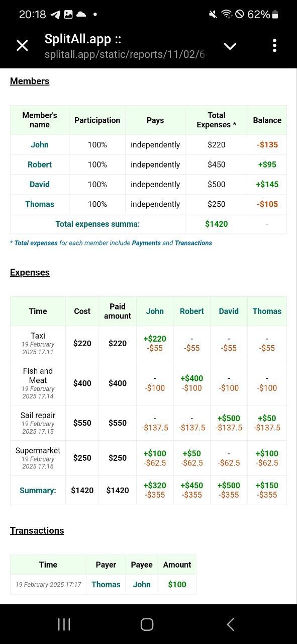Tap the battery icon in status bar

coord(275,15)
